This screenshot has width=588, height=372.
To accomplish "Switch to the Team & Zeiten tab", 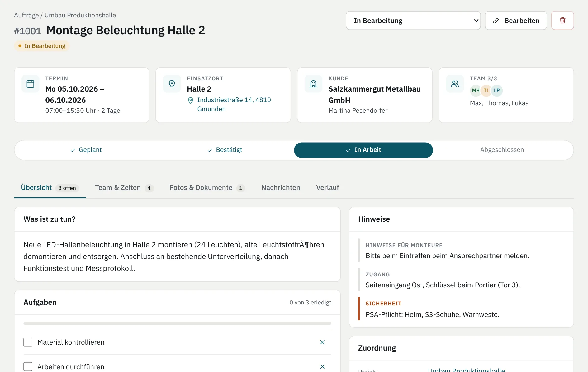I will [124, 188].
